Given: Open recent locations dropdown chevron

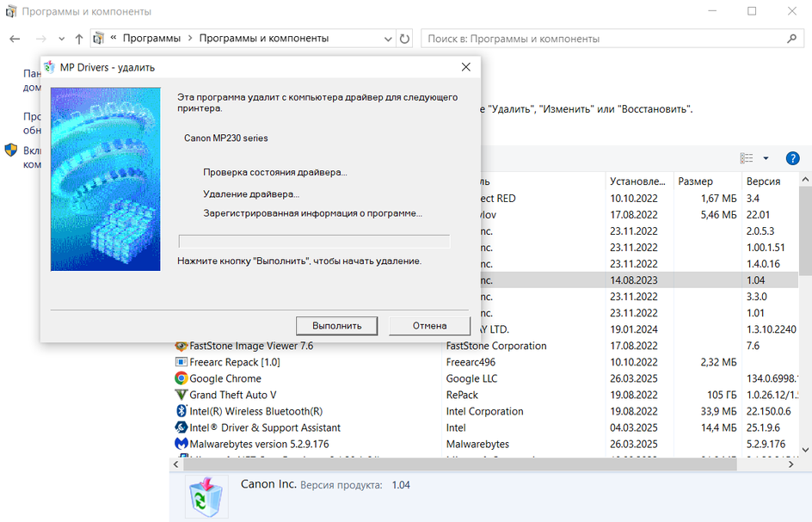Looking at the screenshot, I should tap(62, 39).
